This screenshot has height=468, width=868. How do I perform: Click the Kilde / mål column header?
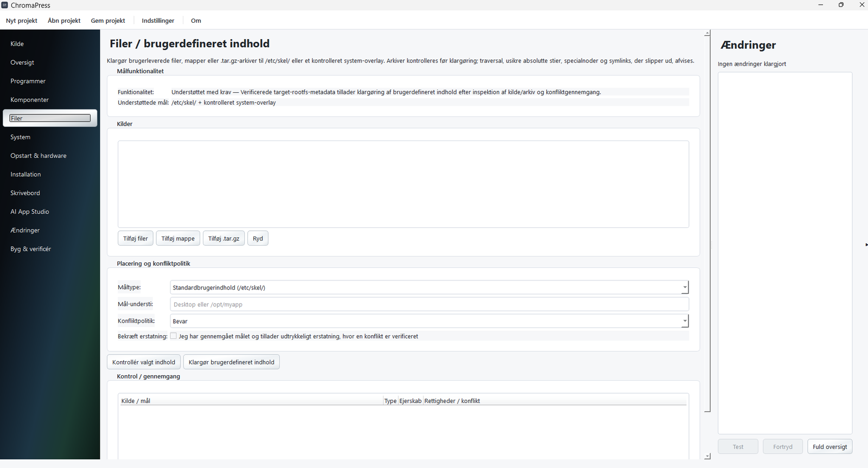coord(251,401)
